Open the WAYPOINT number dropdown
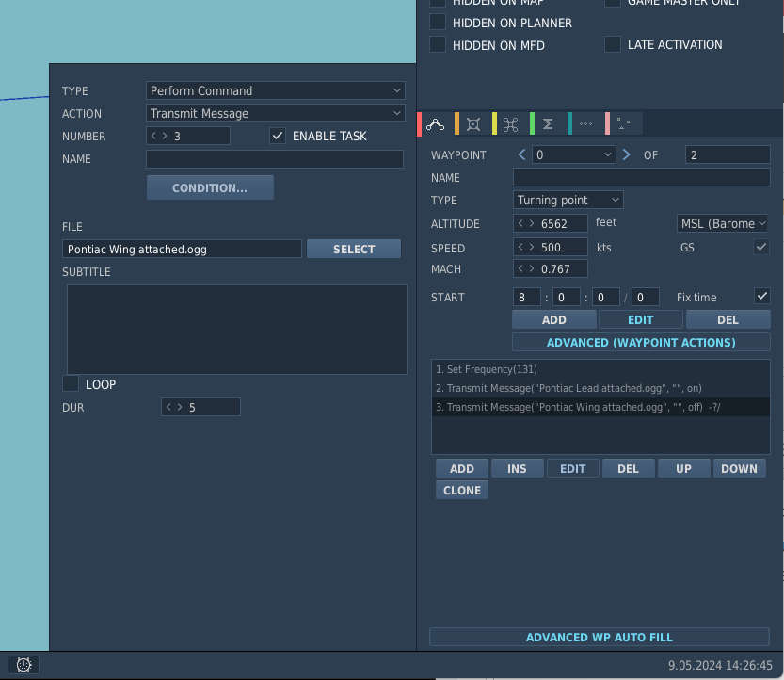Image resolution: width=784 pixels, height=680 pixels. (573, 154)
